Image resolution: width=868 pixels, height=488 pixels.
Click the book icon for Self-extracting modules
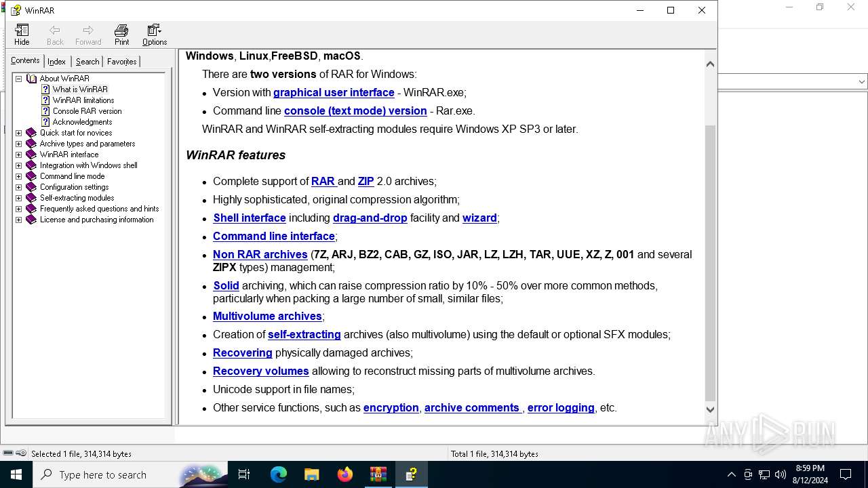coord(31,198)
